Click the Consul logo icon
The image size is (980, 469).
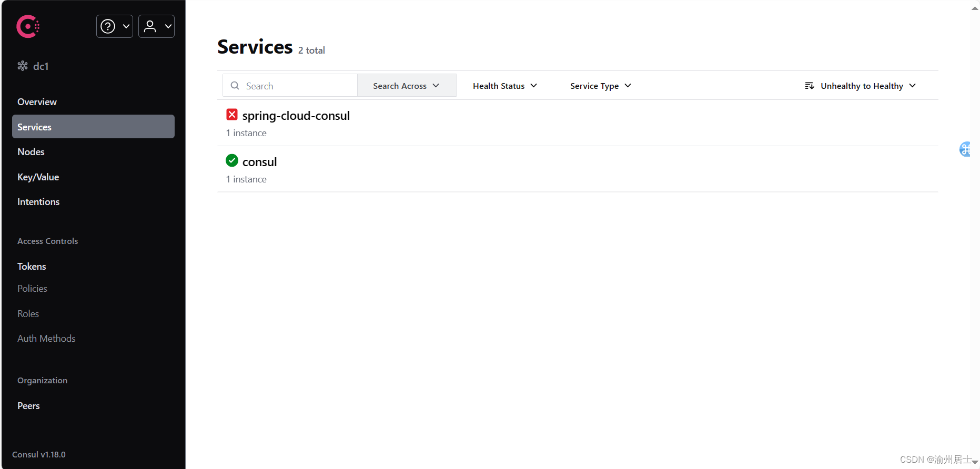28,26
